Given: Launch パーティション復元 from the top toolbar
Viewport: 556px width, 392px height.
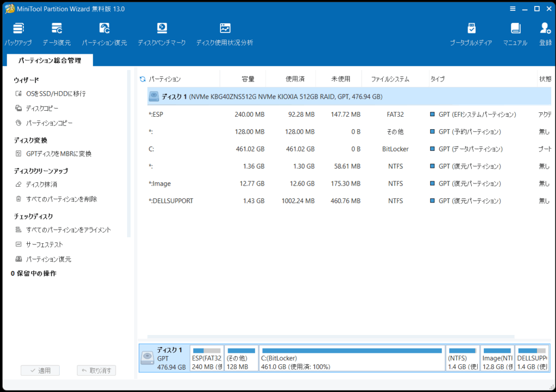Looking at the screenshot, I should click(x=104, y=34).
